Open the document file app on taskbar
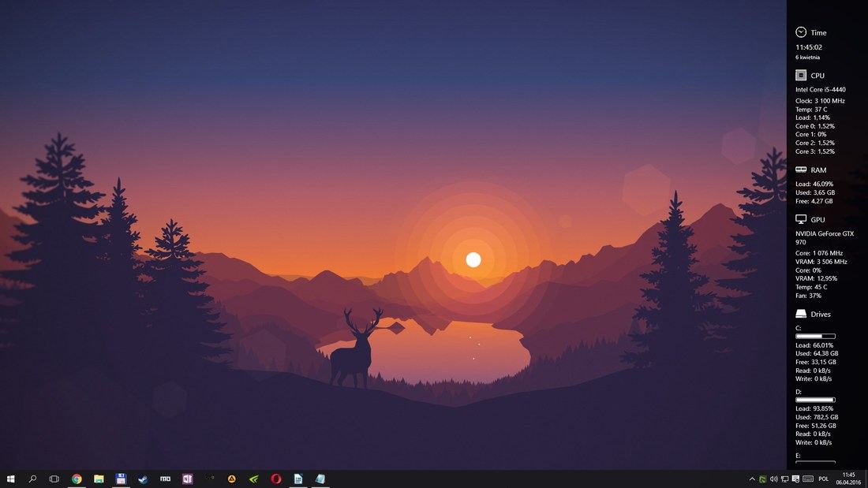The width and height of the screenshot is (868, 488). [298, 479]
